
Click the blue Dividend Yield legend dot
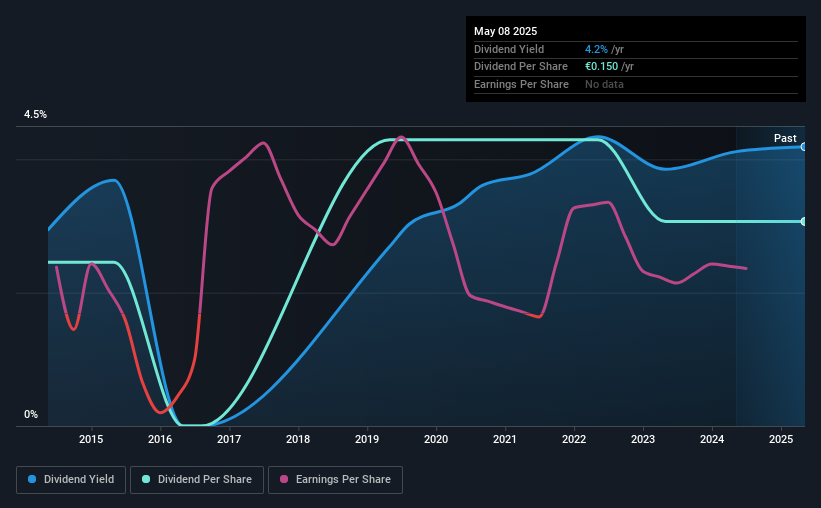coord(32,479)
